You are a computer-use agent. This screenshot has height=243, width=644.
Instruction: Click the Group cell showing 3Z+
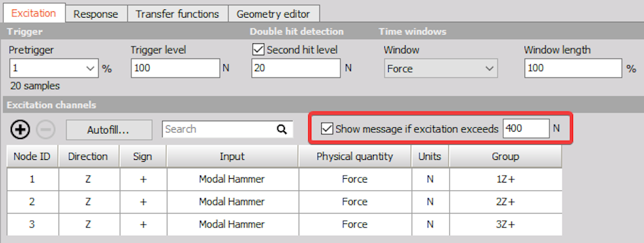tap(506, 225)
